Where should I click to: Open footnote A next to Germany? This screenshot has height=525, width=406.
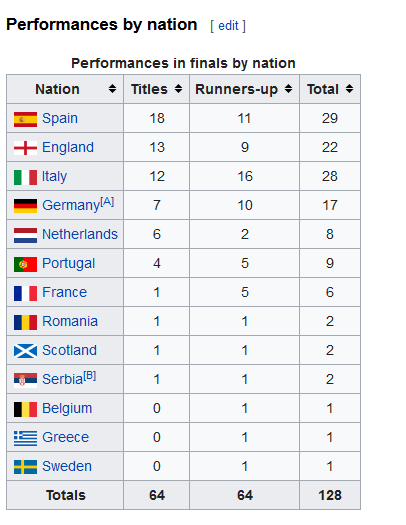(107, 202)
